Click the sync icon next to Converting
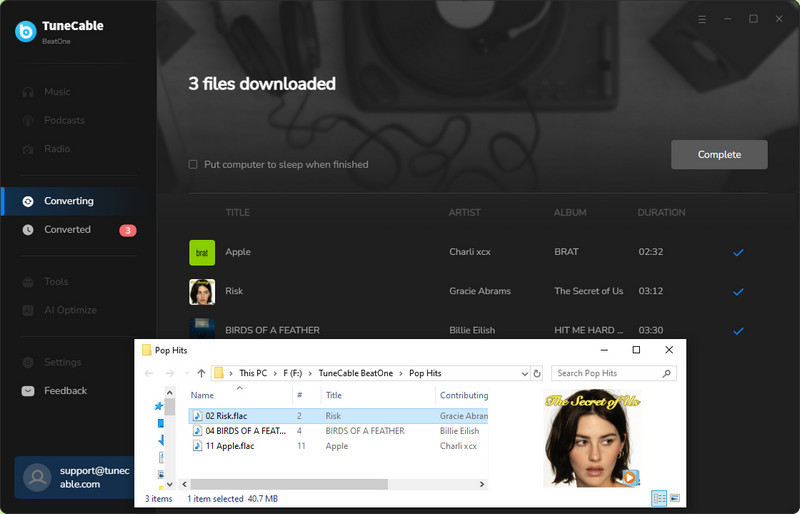 tap(28, 202)
